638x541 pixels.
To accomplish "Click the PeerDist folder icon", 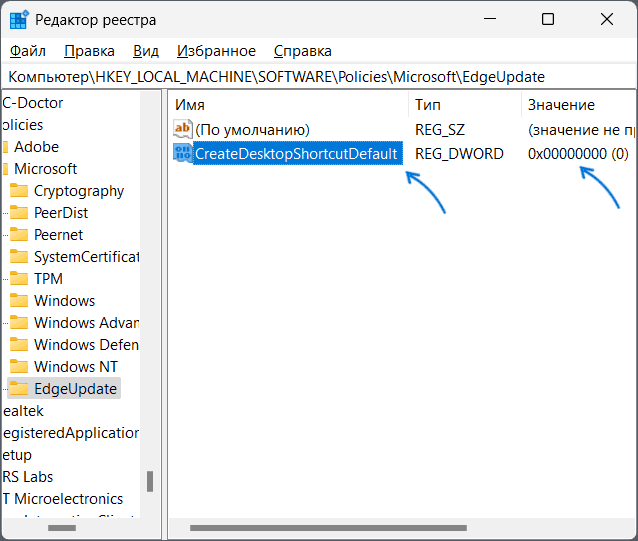I will click(18, 213).
